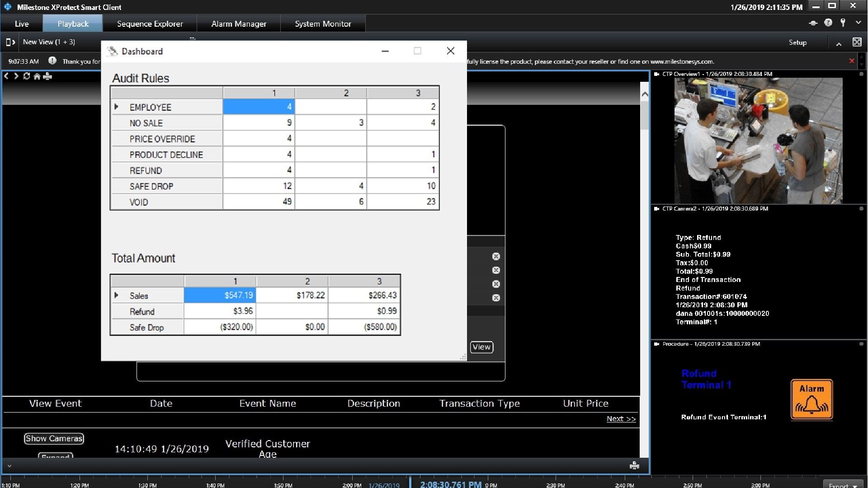Click the current playback time 2:08:30.761 PM
Image resolution: width=868 pixels, height=488 pixels.
[451, 484]
